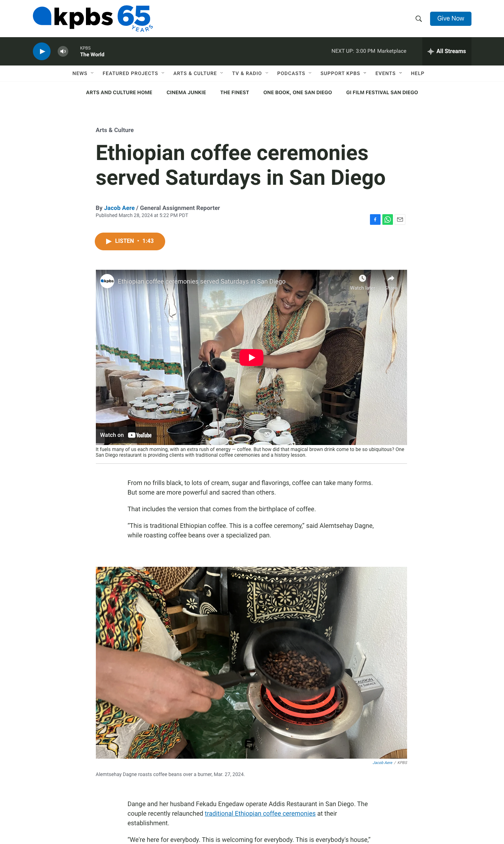The image size is (504, 844).
Task: Expand the News dropdown menu
Action: [83, 73]
